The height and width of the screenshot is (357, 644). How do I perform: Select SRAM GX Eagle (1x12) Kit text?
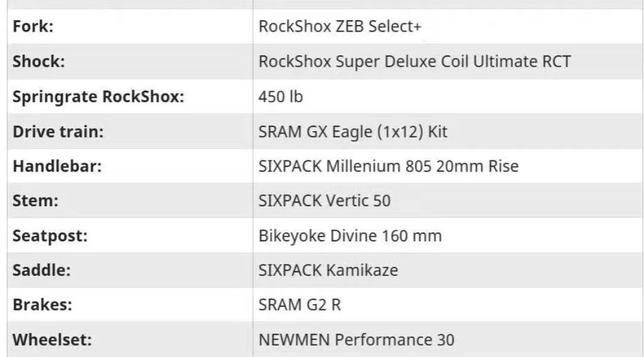(x=352, y=131)
